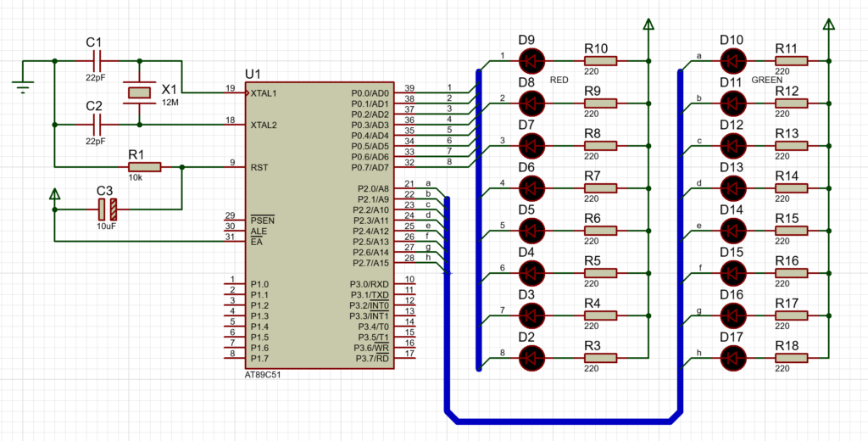The image size is (868, 441).
Task: Select the red LED D9 symbol
Action: coord(531,60)
